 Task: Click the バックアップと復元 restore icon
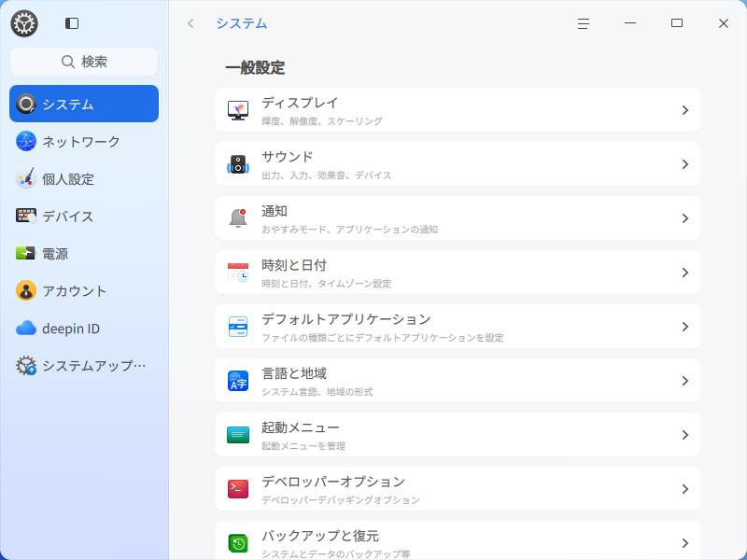coord(238,543)
